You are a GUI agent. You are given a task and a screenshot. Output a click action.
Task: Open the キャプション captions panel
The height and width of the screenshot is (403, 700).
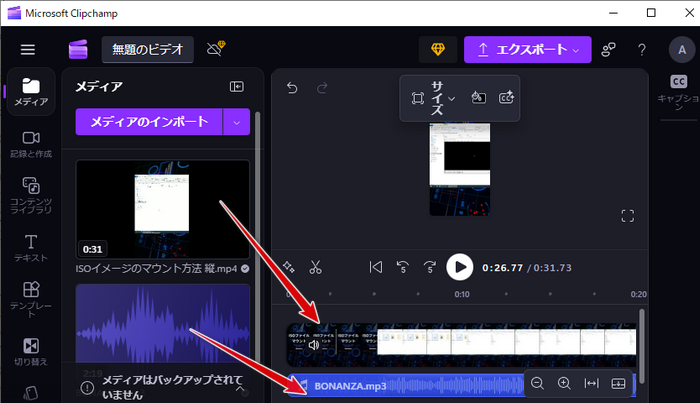pos(679,93)
